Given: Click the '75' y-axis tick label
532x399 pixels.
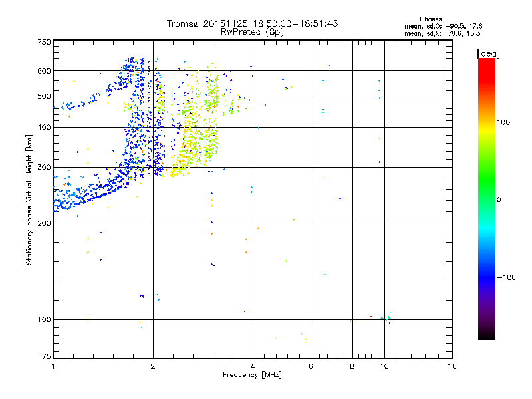Looking at the screenshot, I should (47, 356).
